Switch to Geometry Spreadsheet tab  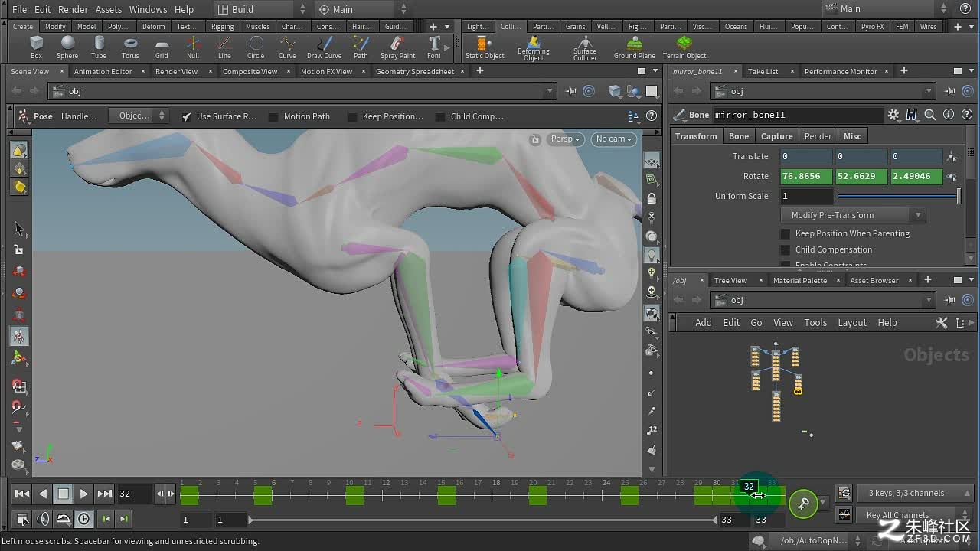coord(415,71)
